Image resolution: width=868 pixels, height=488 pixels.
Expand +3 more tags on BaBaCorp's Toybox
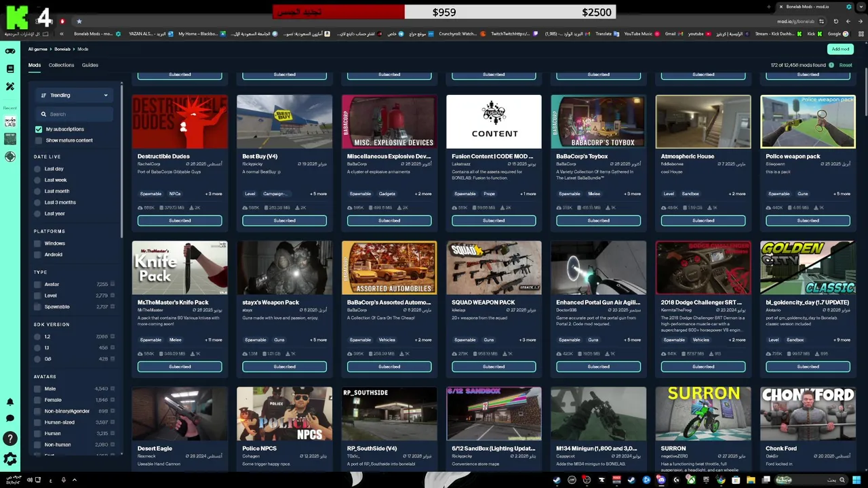(x=632, y=194)
